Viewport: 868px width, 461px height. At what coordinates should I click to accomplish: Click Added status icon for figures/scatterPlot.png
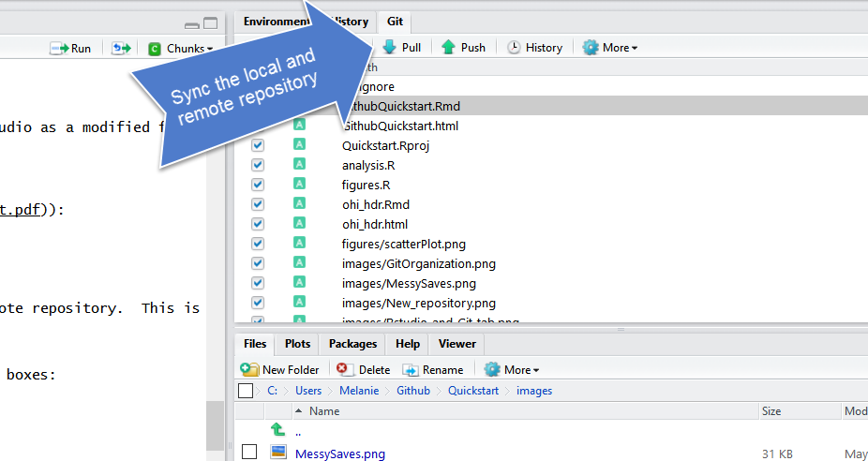[x=299, y=243]
